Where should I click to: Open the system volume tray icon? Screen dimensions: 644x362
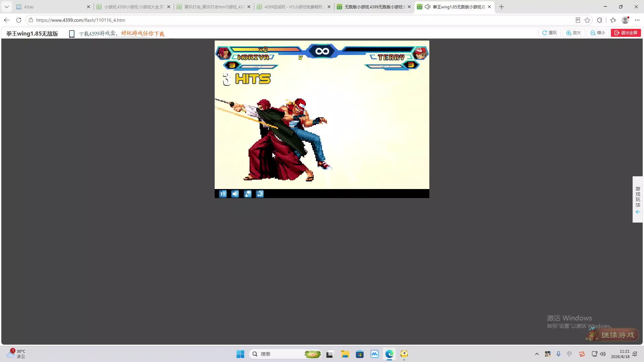[603, 354]
